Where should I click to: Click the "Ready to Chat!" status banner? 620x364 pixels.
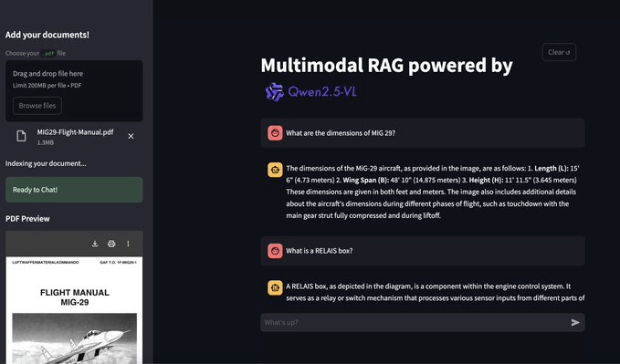point(74,190)
